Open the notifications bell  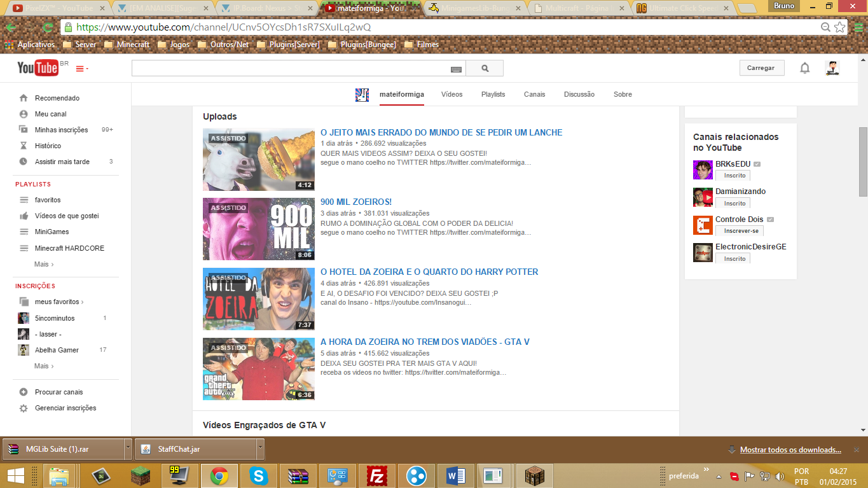click(804, 68)
